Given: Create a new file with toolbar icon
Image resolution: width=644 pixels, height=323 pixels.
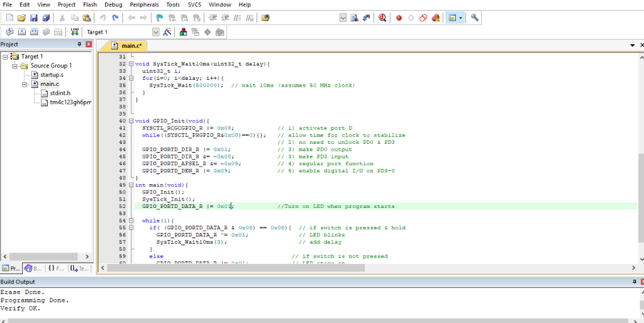Looking at the screenshot, I should 10,18.
